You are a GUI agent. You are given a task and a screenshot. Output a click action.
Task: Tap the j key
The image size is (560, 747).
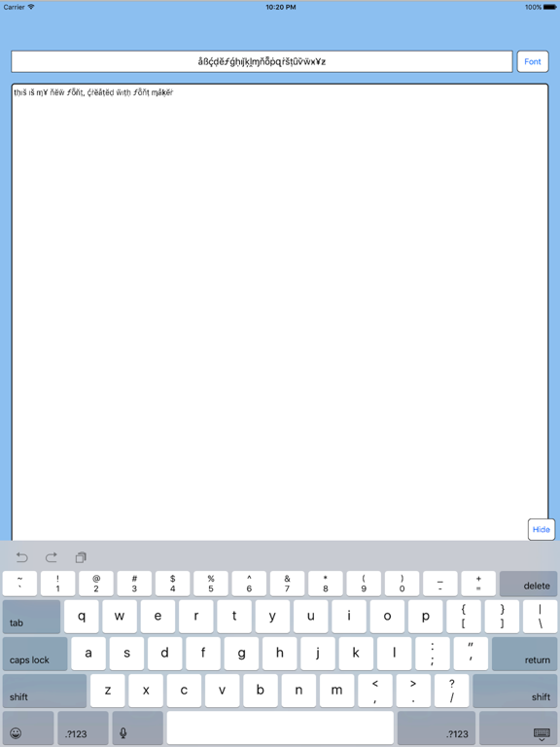tap(318, 654)
